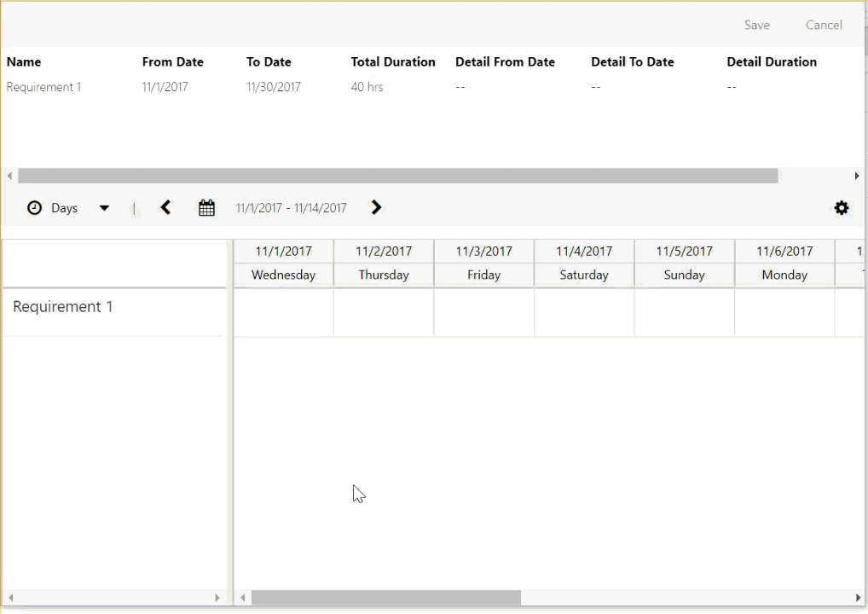Viewport: 868px width, 614px height.
Task: Click the Save button
Action: (x=756, y=25)
